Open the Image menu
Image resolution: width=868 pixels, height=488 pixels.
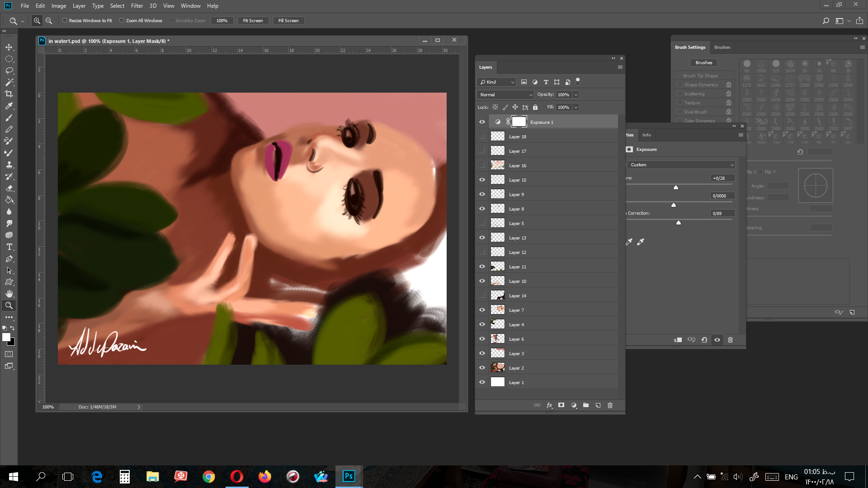[59, 6]
